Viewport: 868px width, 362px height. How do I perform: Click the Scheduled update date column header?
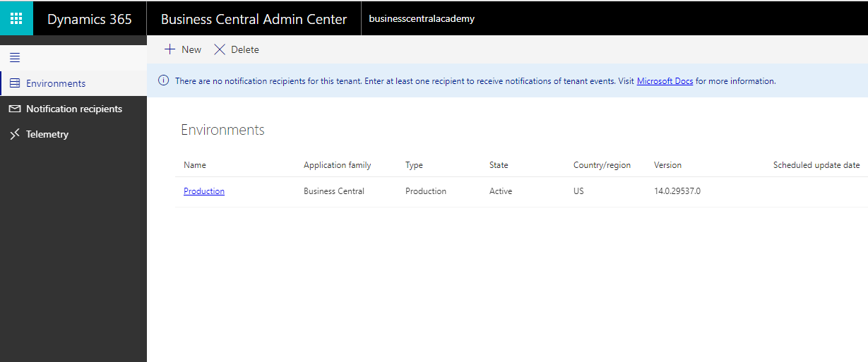816,165
